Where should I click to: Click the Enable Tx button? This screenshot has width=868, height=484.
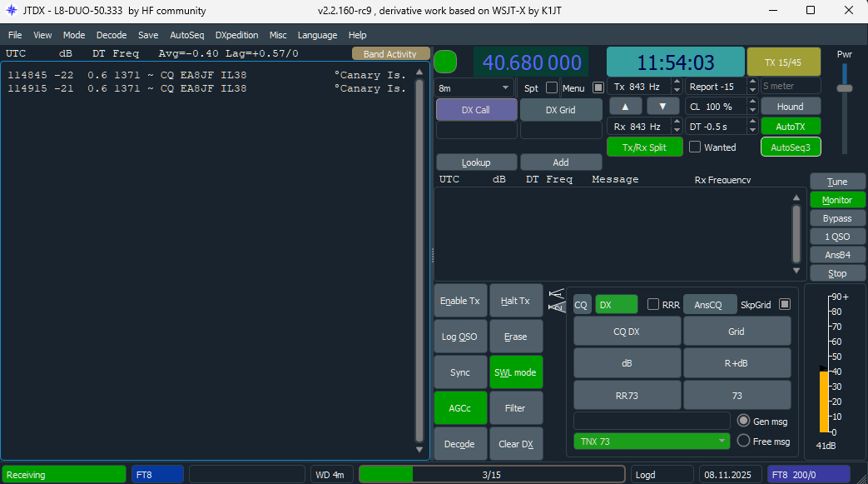(x=460, y=301)
